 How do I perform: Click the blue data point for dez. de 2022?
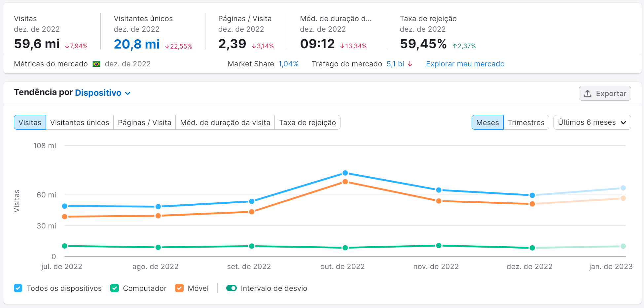click(532, 195)
